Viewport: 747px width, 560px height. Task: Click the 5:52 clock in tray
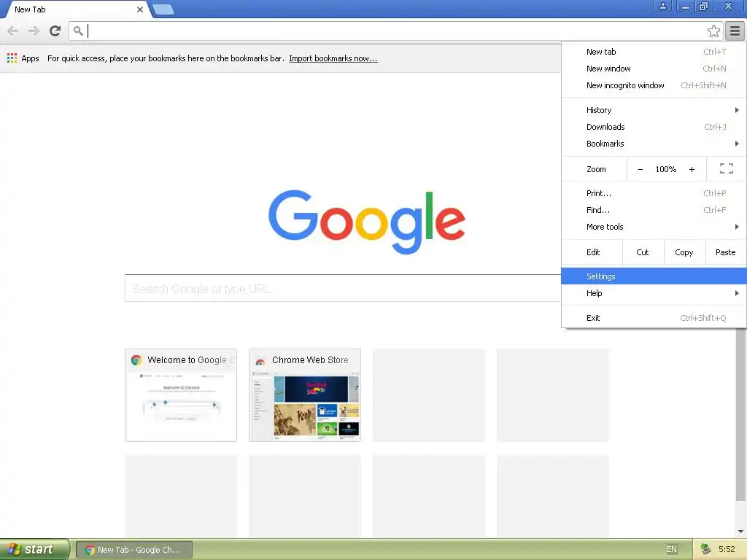coord(727,549)
